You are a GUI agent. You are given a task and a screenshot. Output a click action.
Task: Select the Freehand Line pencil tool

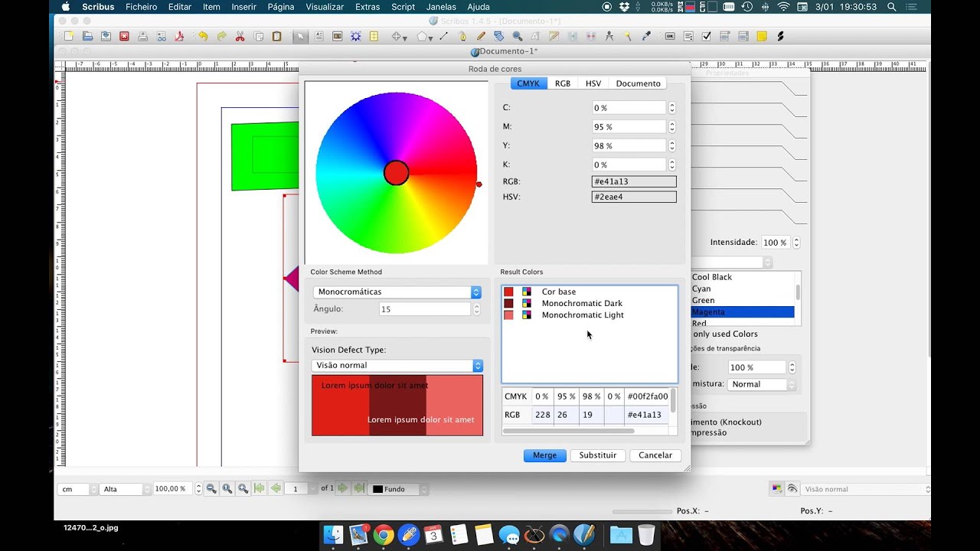click(x=481, y=36)
